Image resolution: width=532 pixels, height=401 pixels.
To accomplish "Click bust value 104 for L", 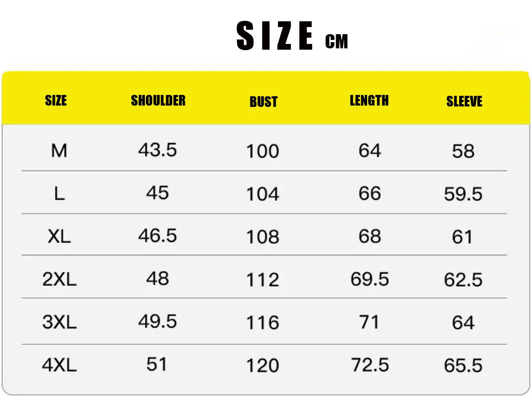I will coord(263,194).
